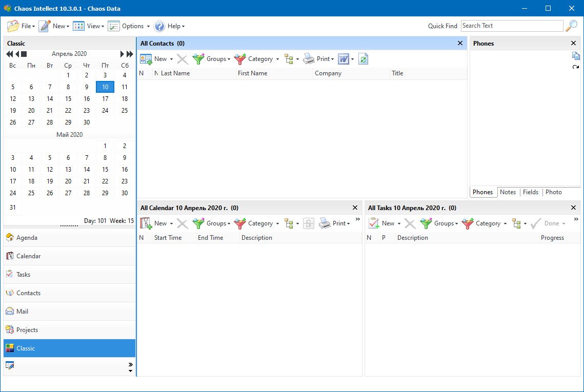Click the Quick Find search text field
The height and width of the screenshot is (392, 584).
click(511, 26)
